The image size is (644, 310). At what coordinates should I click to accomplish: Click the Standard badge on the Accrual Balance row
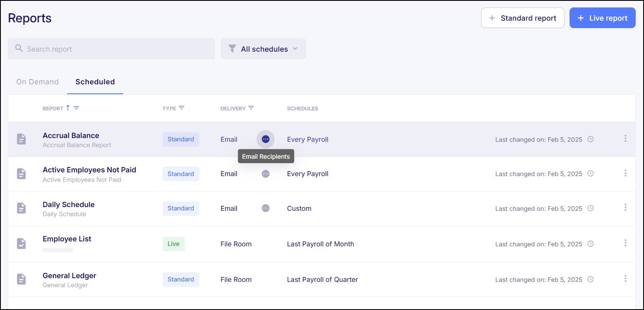tap(181, 139)
